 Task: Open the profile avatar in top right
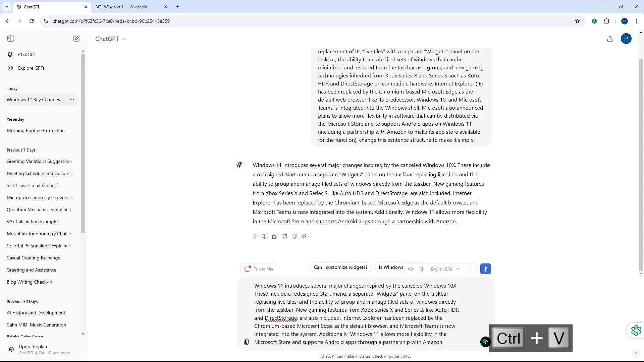tap(626, 39)
